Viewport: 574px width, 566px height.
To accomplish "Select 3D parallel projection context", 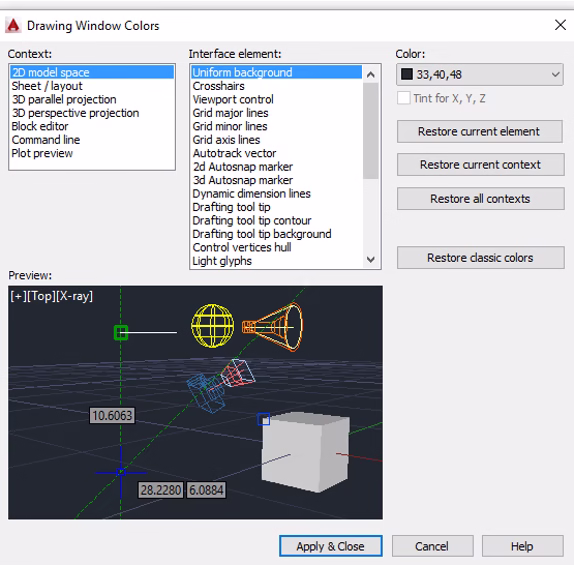I will point(64,100).
